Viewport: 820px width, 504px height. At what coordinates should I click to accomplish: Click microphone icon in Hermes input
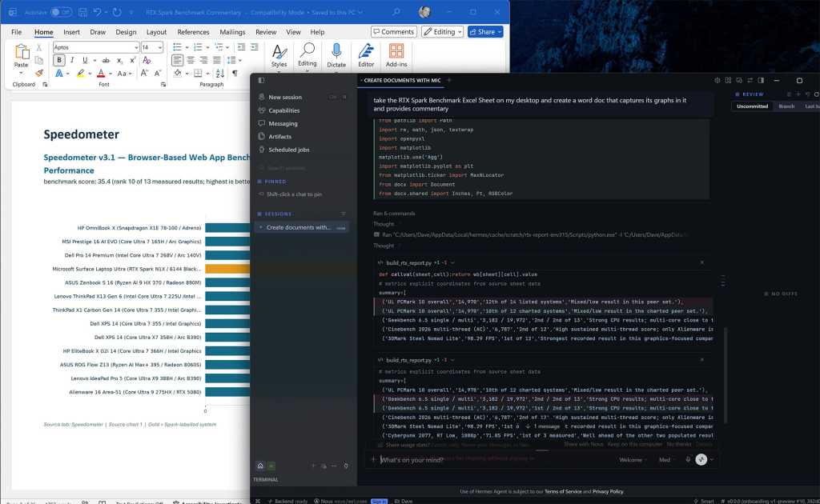click(x=688, y=460)
